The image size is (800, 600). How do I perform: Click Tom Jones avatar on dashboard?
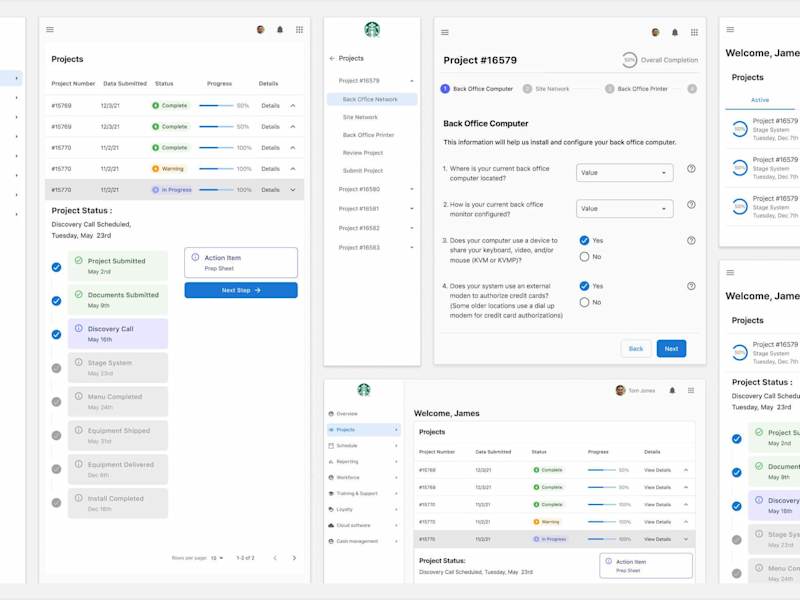pyautogui.click(x=620, y=390)
